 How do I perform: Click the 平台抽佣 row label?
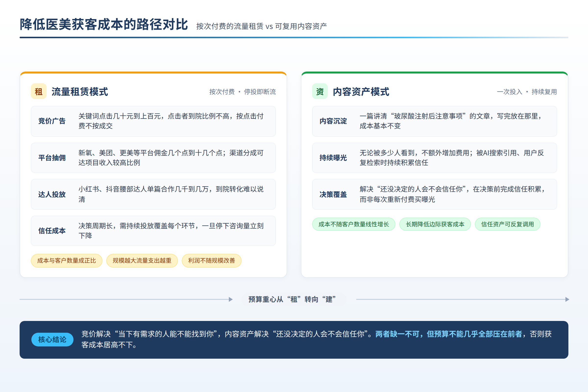(52, 158)
